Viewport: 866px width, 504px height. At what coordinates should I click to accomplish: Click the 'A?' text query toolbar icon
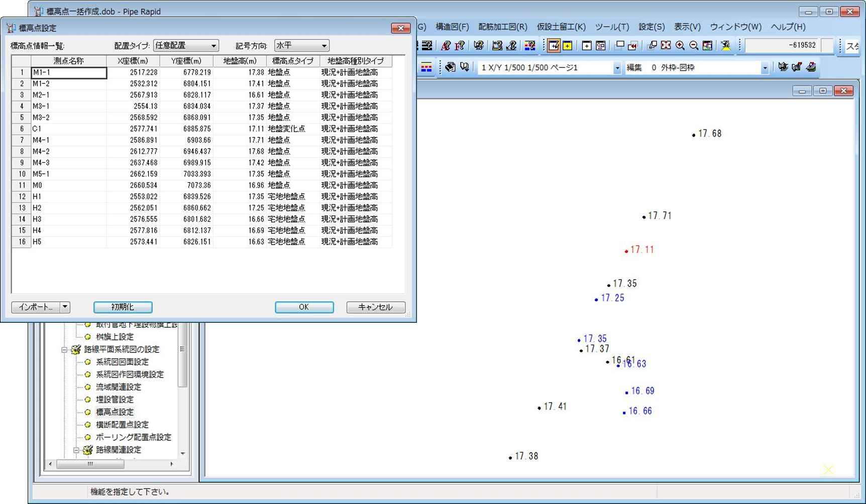446,46
